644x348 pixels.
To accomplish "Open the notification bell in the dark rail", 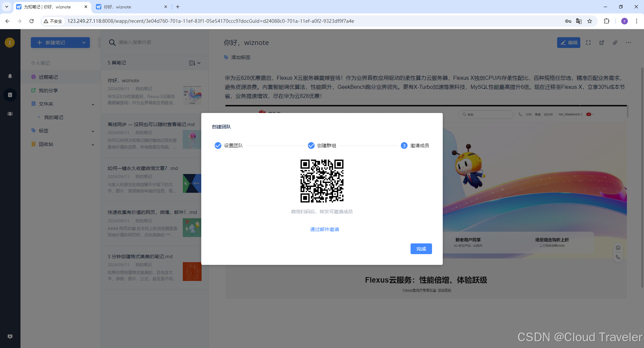I will [x=10, y=76].
